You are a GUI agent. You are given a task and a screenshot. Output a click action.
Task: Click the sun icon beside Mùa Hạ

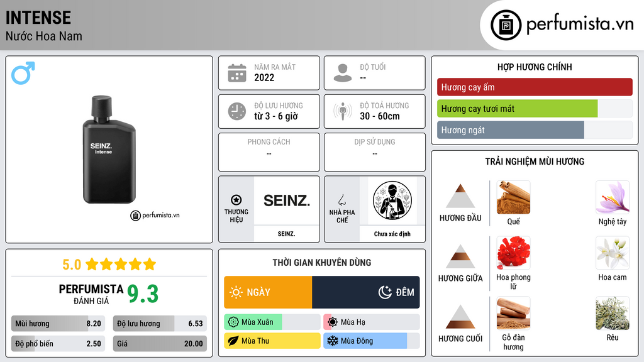(x=333, y=322)
